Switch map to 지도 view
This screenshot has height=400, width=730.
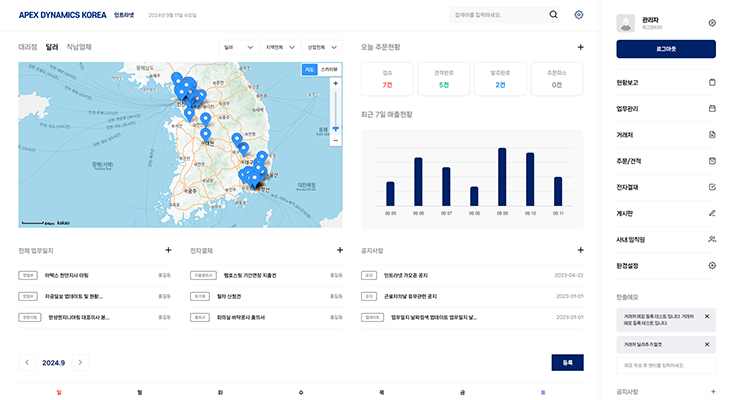pyautogui.click(x=310, y=69)
